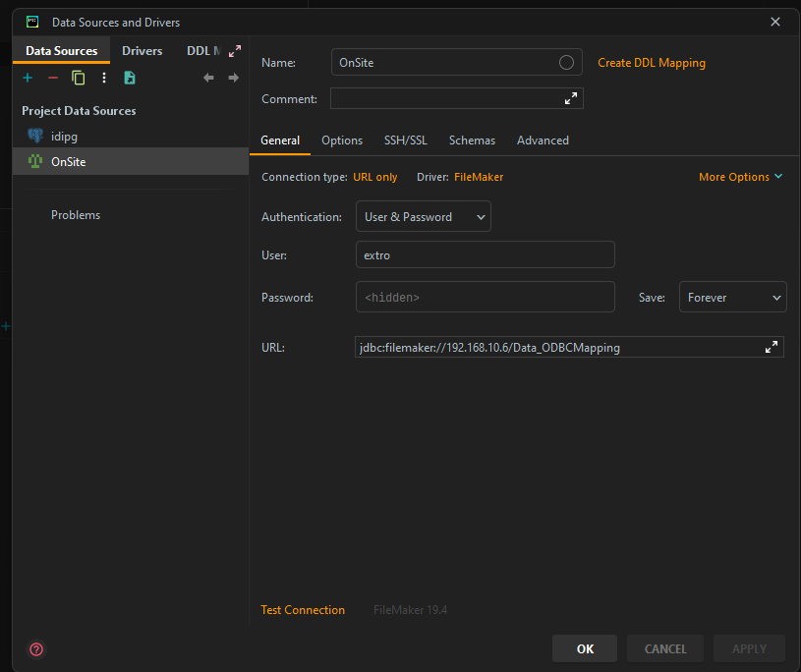The image size is (801, 672).
Task: Open help via the question mark icon
Action: click(x=36, y=649)
